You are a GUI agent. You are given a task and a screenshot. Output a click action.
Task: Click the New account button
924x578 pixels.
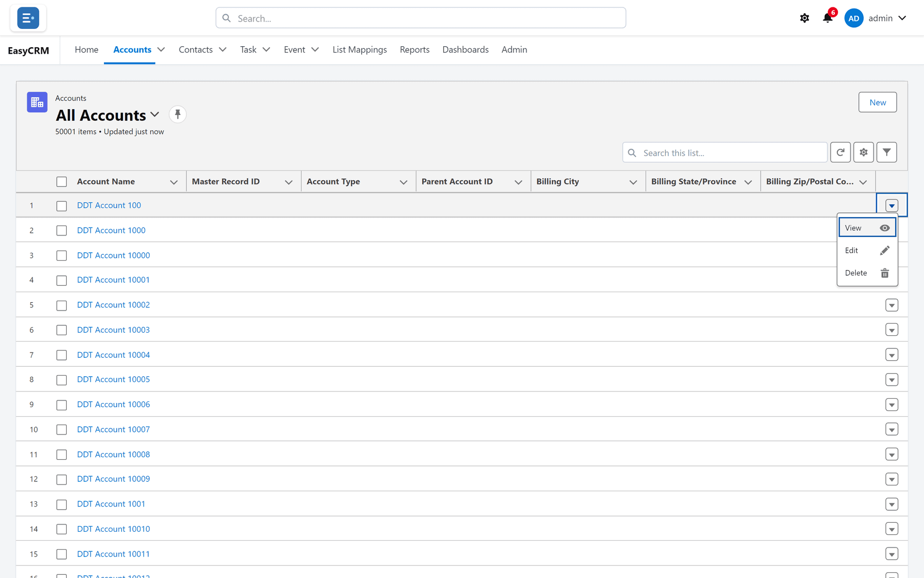[x=877, y=102]
